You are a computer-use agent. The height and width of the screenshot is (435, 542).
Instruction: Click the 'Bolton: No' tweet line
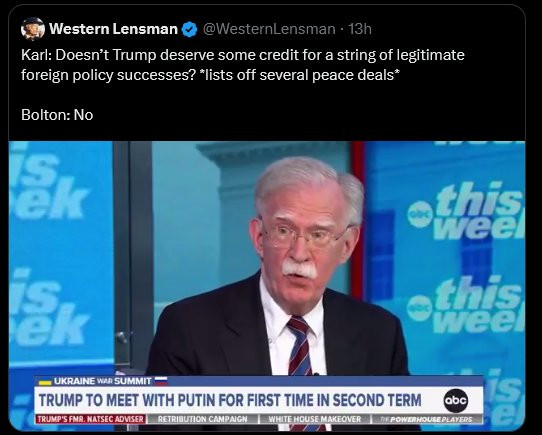[57, 115]
